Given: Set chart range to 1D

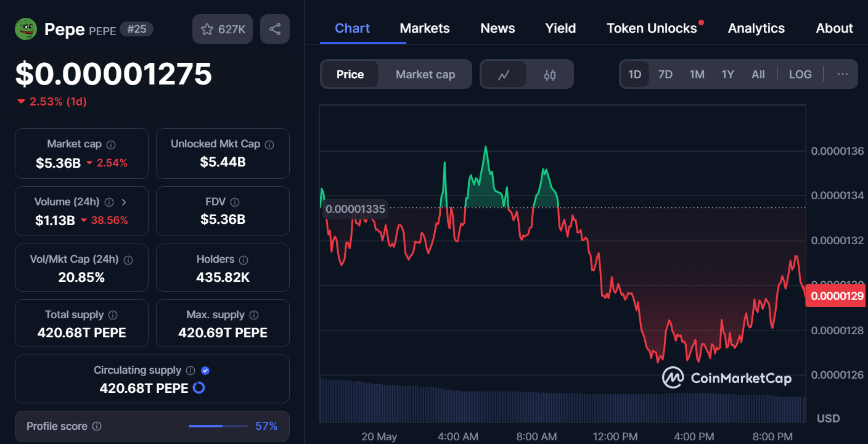Looking at the screenshot, I should tap(635, 75).
